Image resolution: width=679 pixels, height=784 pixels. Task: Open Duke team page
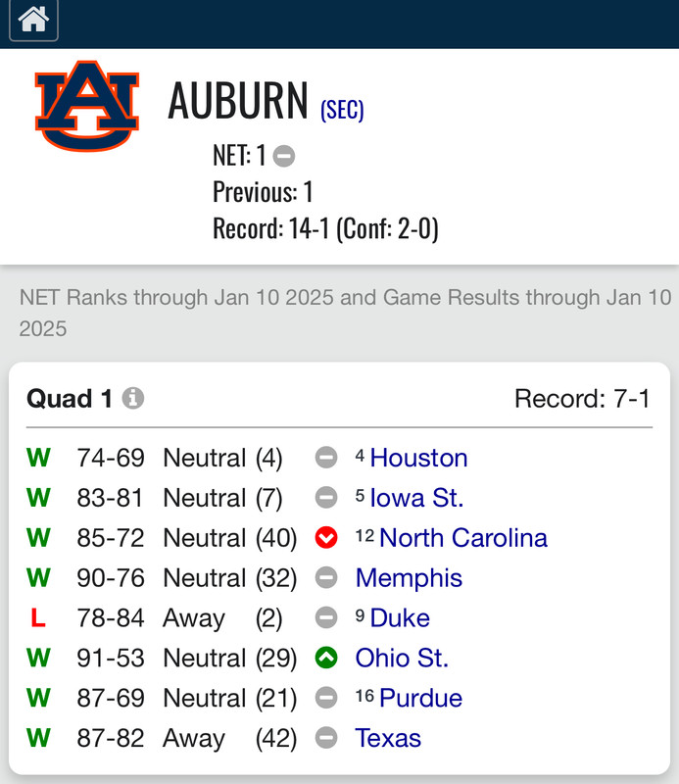point(400,618)
